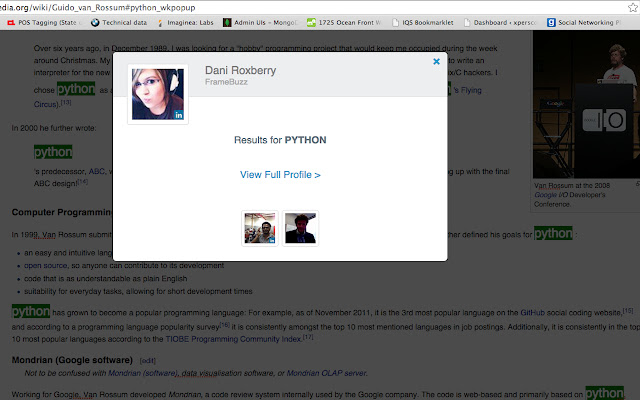Click the Results for PYTHON heading
The width and height of the screenshot is (640, 400).
click(x=280, y=140)
